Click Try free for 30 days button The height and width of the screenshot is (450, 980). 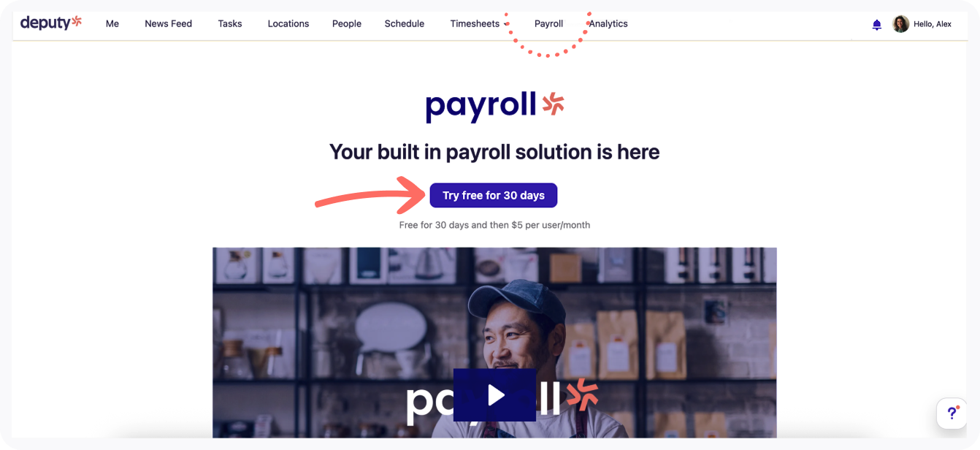pos(494,195)
